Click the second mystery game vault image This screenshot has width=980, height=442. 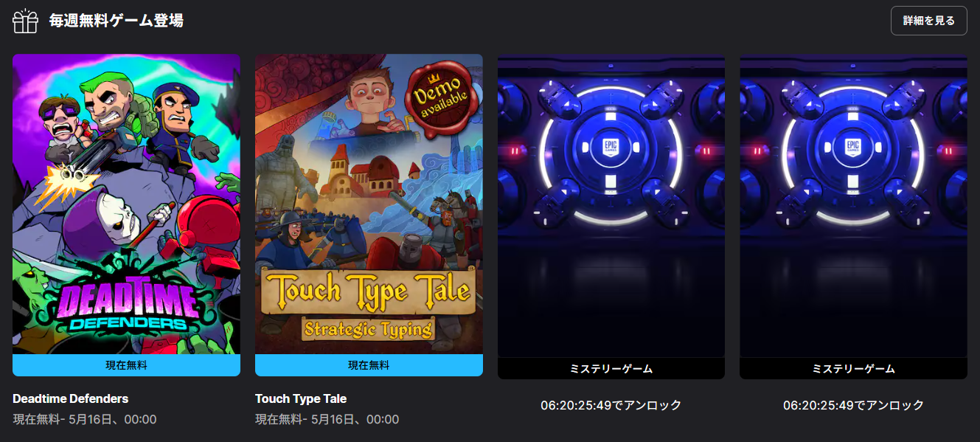click(x=853, y=206)
